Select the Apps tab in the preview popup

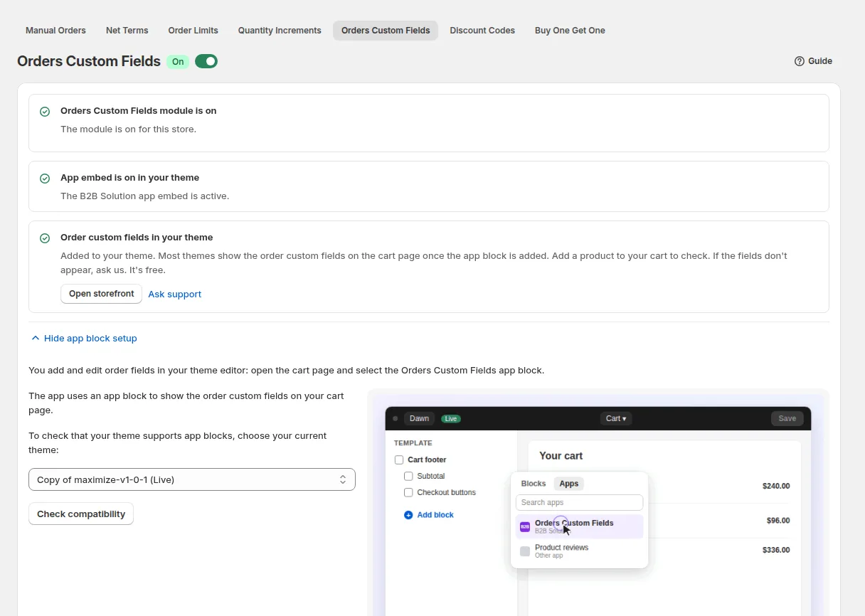(569, 484)
